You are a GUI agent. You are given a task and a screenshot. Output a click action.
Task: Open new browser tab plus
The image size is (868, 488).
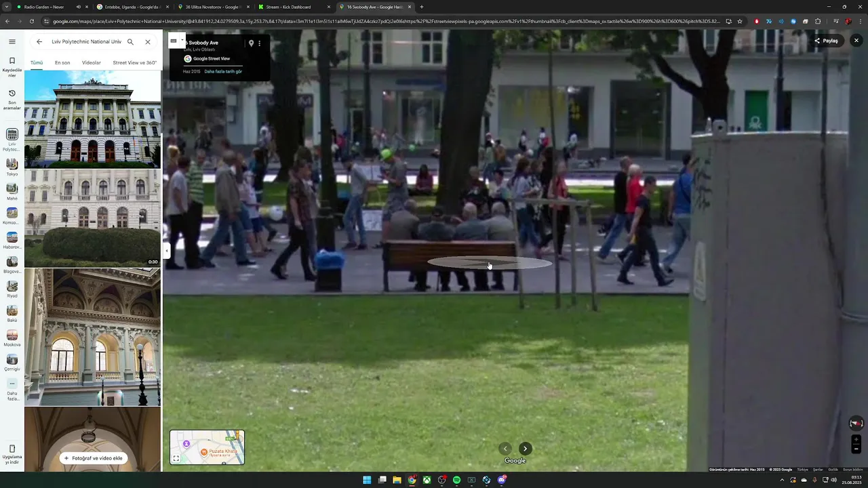click(422, 7)
